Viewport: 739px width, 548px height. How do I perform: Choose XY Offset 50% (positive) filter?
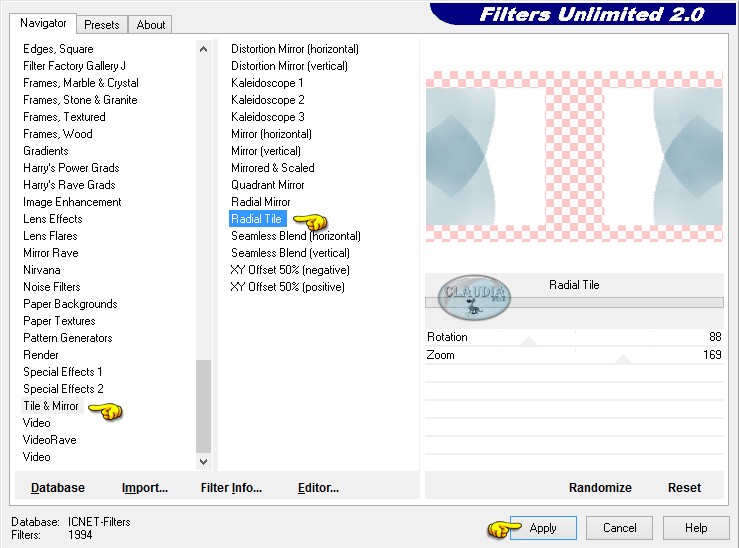287,287
